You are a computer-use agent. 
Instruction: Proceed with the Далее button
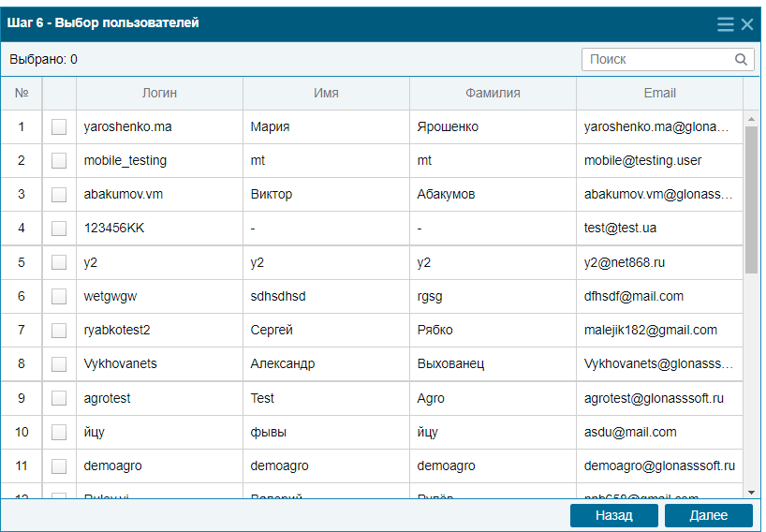pyautogui.click(x=709, y=515)
